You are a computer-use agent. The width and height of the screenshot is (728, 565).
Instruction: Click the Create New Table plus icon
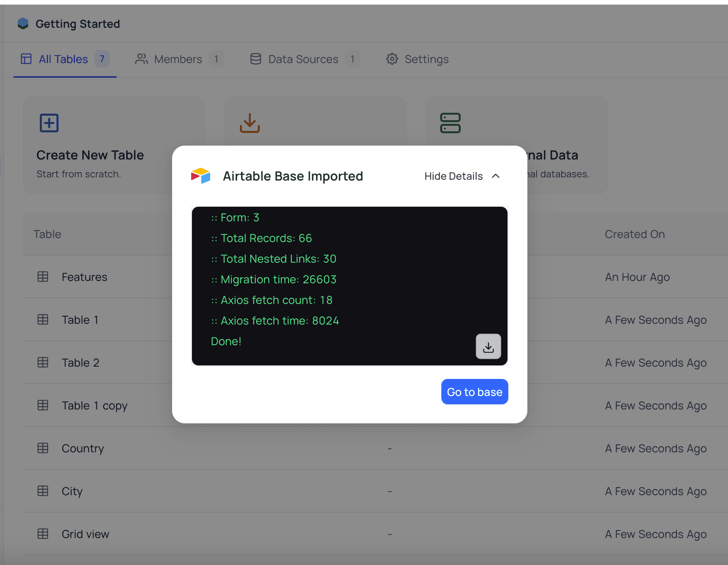49,123
